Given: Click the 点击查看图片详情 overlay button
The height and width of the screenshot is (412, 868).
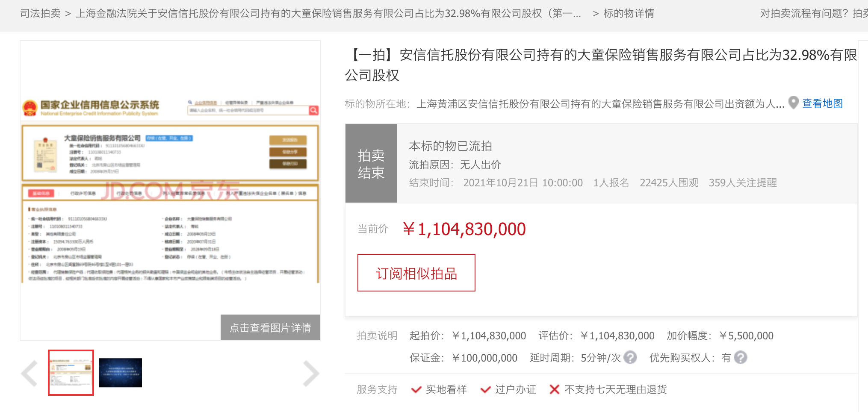Looking at the screenshot, I should coord(270,327).
